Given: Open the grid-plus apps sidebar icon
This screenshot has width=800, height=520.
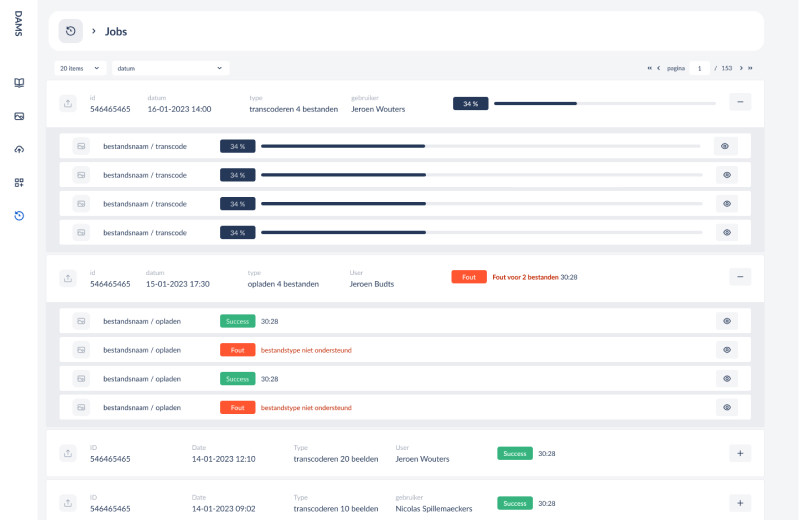Looking at the screenshot, I should click(x=18, y=182).
